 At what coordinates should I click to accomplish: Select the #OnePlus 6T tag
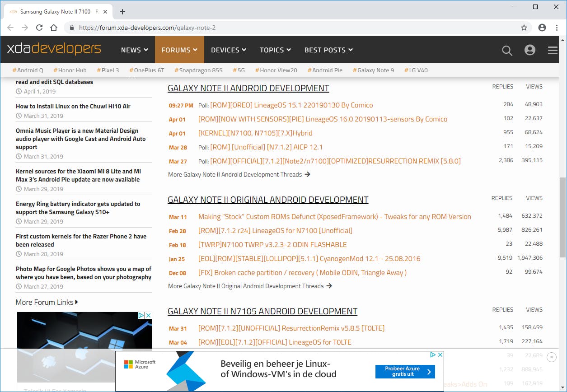coord(147,70)
